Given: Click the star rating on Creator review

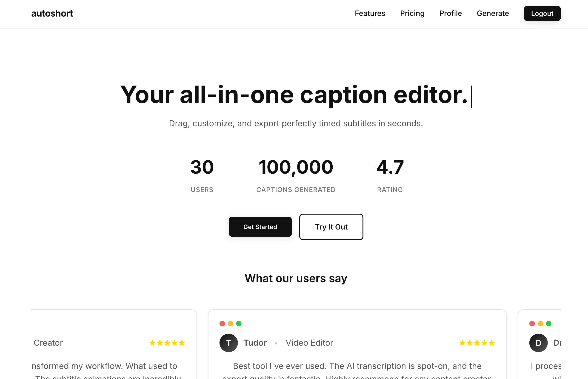Looking at the screenshot, I should pyautogui.click(x=167, y=343).
